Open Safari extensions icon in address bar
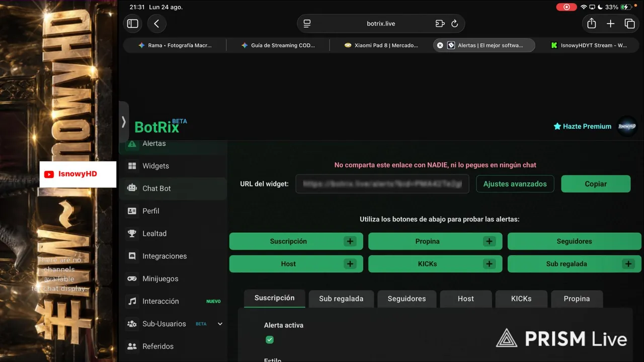Screen dimensions: 644x362 (x=440, y=24)
